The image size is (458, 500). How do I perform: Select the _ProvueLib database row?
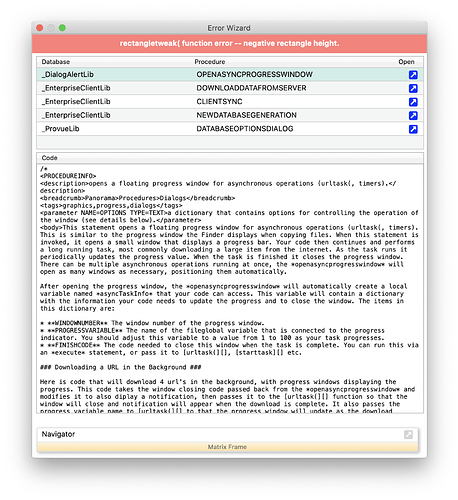tap(230, 129)
